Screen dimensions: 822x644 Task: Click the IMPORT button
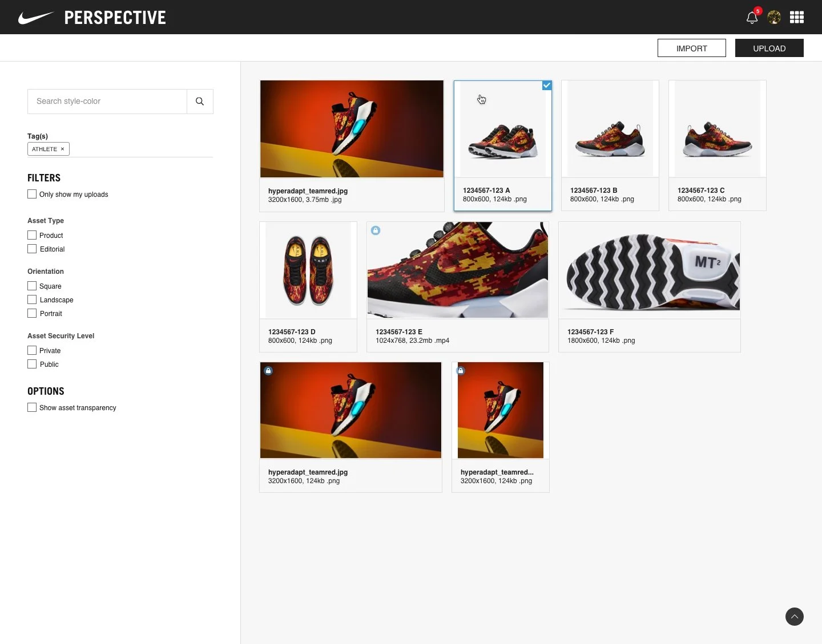[691, 48]
